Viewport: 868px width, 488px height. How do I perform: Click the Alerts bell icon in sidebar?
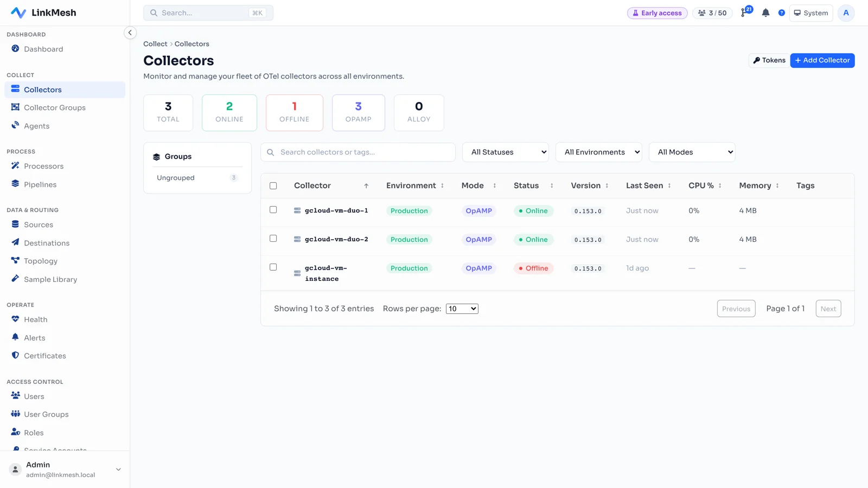point(15,337)
